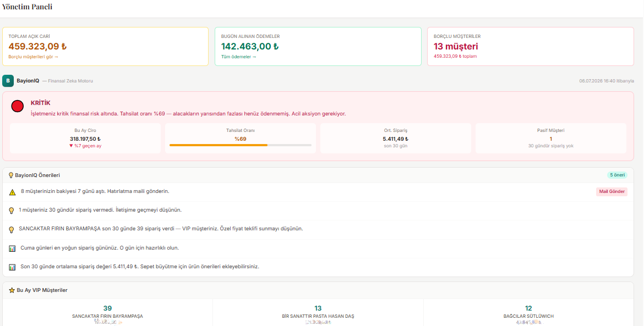The width and height of the screenshot is (644, 326).
Task: Select the Borçlu Müşteriler card
Action: (x=531, y=46)
